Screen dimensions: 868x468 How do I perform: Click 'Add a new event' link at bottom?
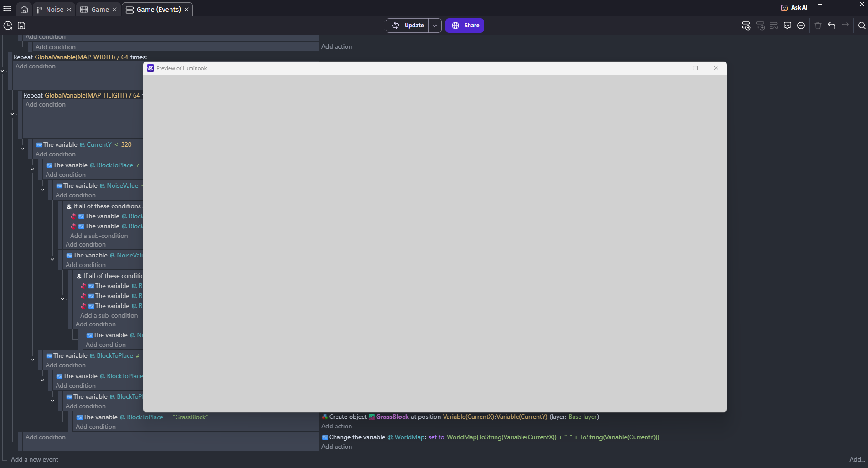[x=35, y=459]
